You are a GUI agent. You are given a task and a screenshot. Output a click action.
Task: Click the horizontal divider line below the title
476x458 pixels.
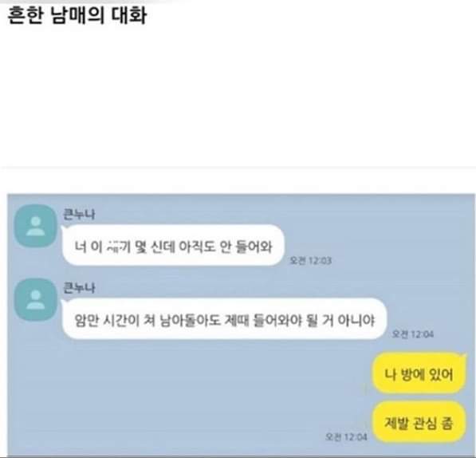pyautogui.click(x=238, y=168)
